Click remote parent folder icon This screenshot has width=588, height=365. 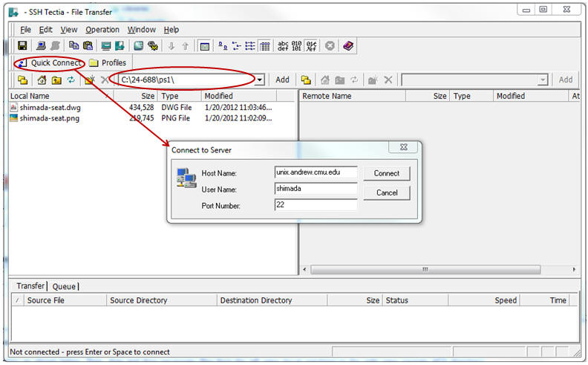pyautogui.click(x=340, y=80)
